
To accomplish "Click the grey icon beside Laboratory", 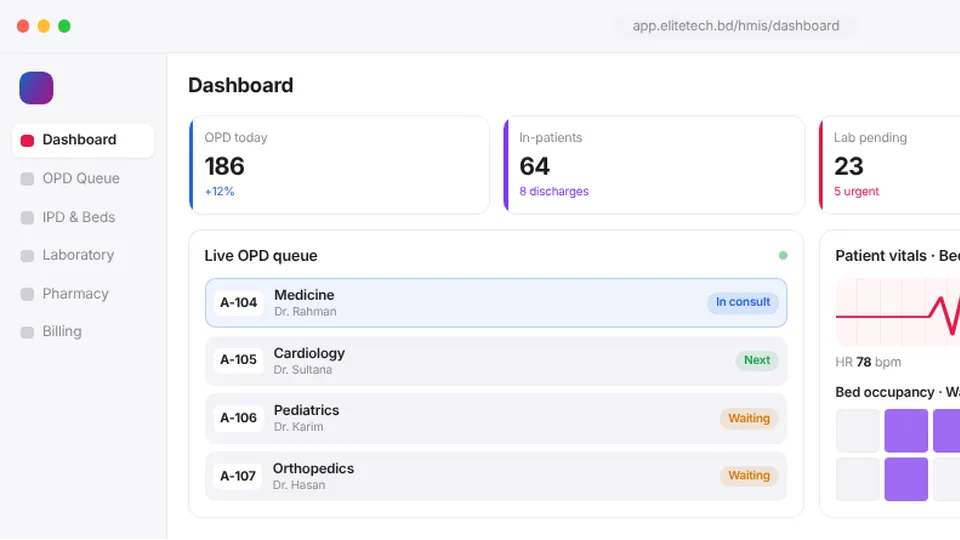I will (27, 256).
